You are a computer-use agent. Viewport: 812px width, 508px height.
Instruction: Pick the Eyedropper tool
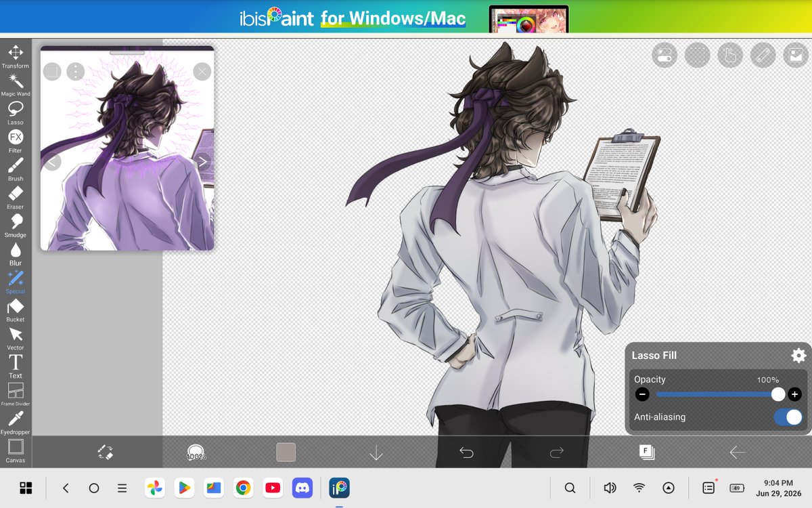pyautogui.click(x=16, y=423)
